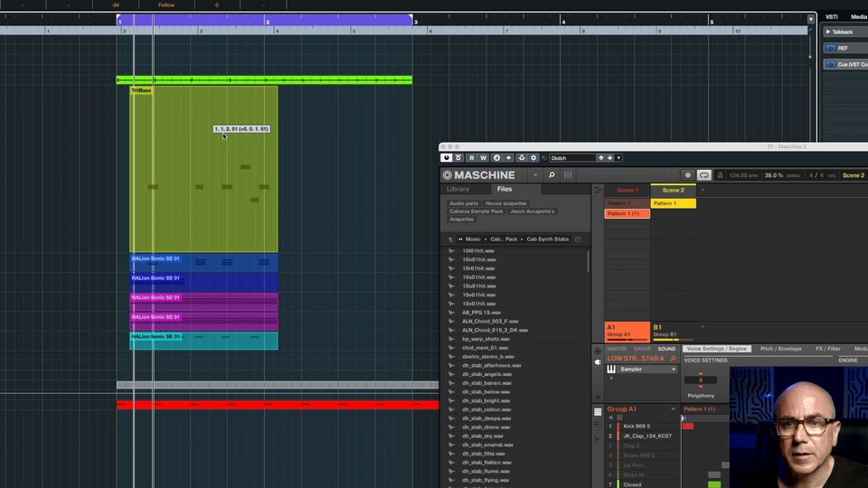Image resolution: width=868 pixels, height=488 pixels.
Task: Open the preset menu dropdown triangle
Action: (618, 157)
